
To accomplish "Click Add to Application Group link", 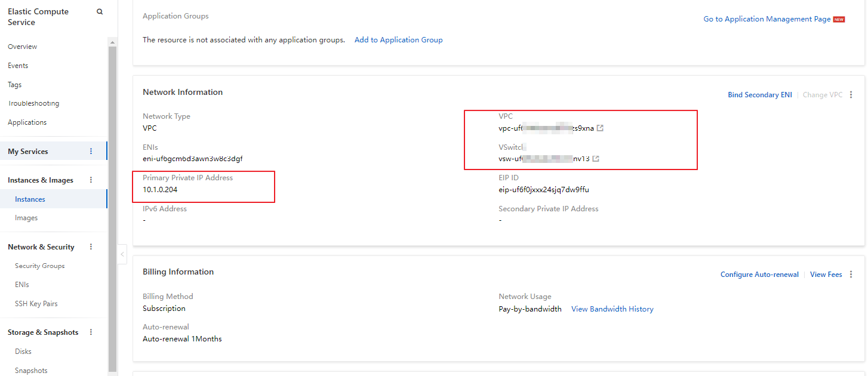I will [399, 40].
